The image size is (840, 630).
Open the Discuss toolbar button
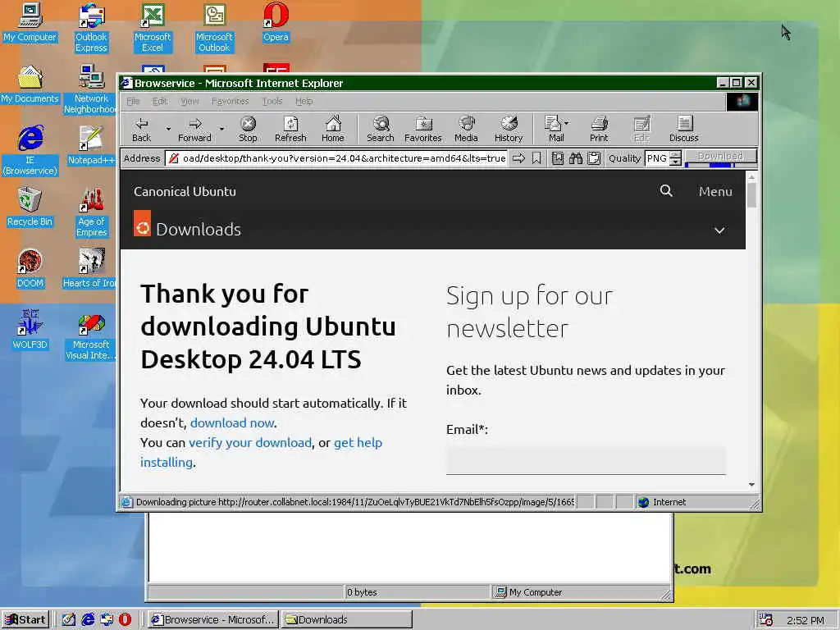pos(683,129)
